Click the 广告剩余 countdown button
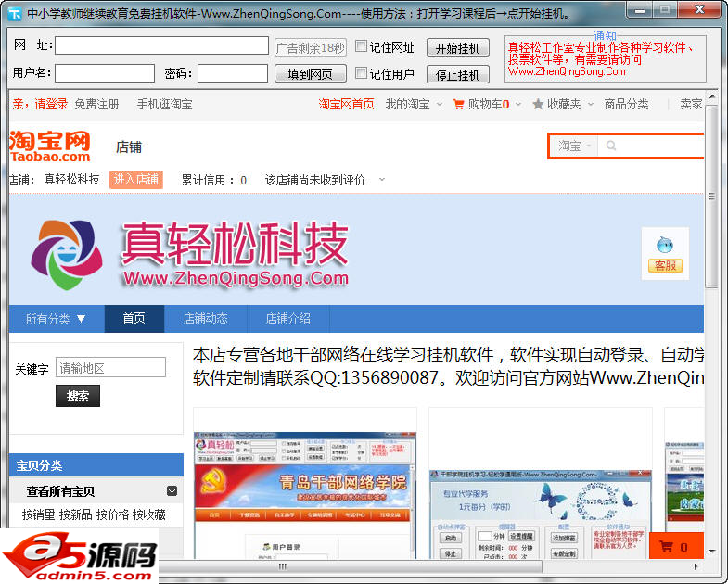Screen dimensions: 728x584 click(x=310, y=48)
